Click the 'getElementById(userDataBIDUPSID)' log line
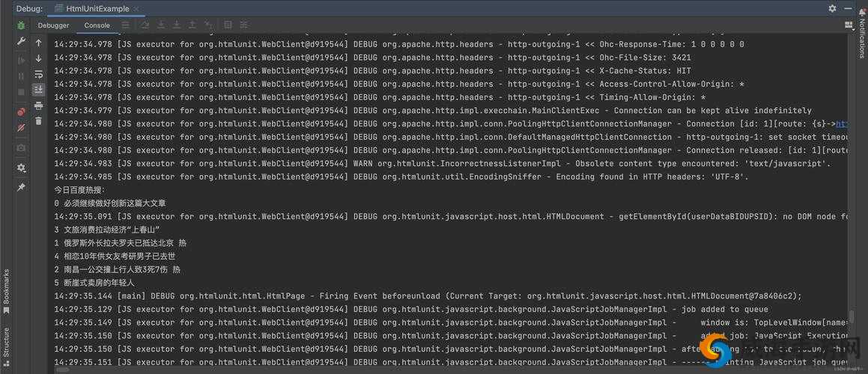 point(451,217)
